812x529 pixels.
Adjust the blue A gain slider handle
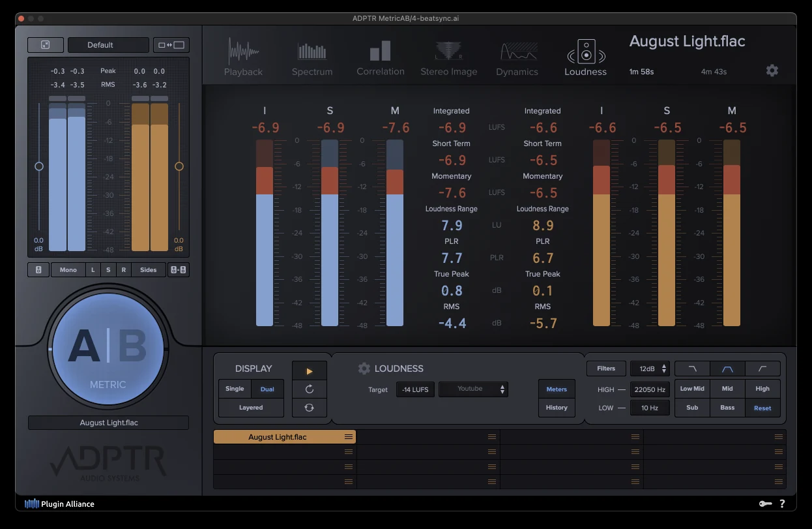tap(39, 166)
